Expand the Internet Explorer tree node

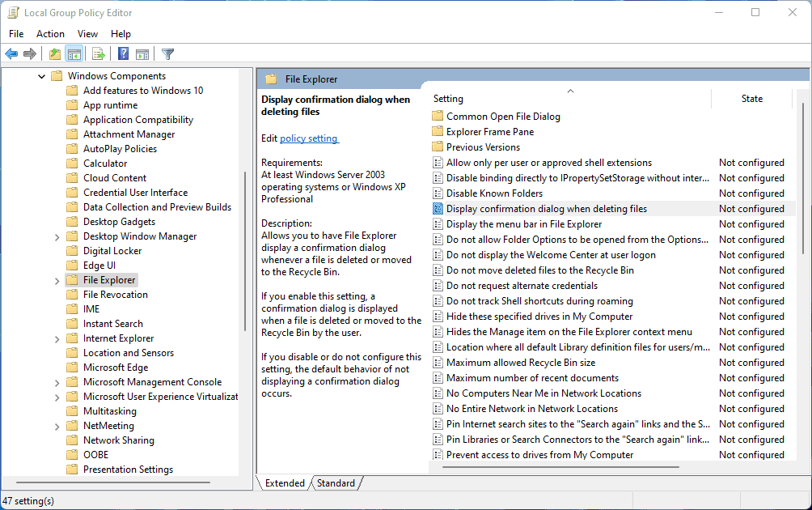pos(57,338)
